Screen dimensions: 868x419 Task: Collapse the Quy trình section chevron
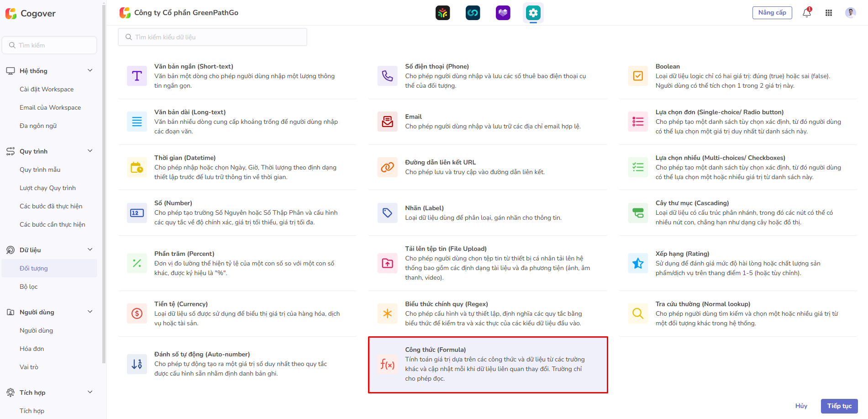pos(90,151)
